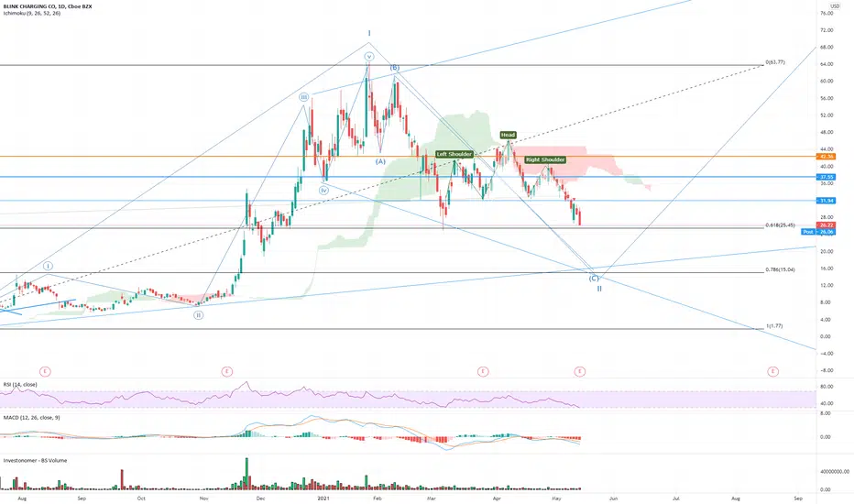Select the 0.618(25.45) Fibonacci level label
Screen dimensions: 854x504
pyautogui.click(x=780, y=225)
